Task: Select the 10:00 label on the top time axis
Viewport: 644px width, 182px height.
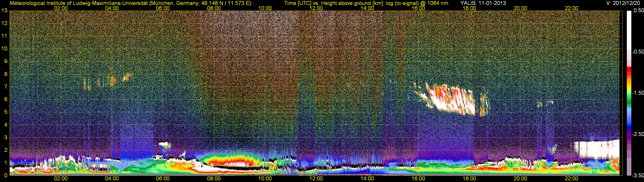Action: click(x=265, y=8)
